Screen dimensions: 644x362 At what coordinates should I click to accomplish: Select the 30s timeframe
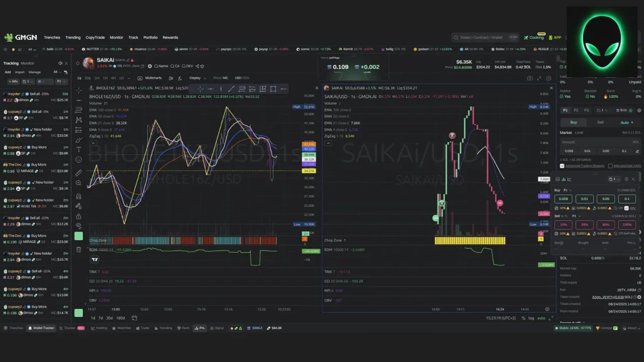[88, 78]
